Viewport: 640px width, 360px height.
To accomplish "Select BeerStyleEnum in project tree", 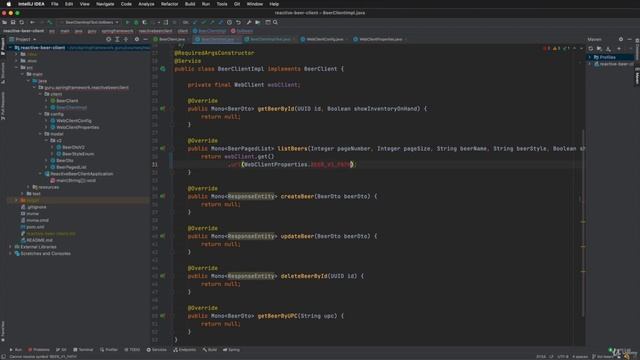I will pyautogui.click(x=78, y=154).
